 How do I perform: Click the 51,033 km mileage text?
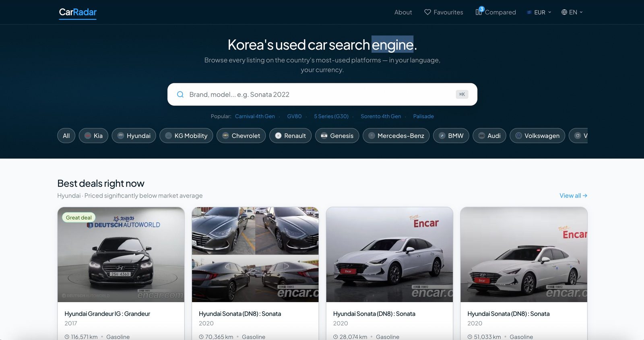pos(487,337)
